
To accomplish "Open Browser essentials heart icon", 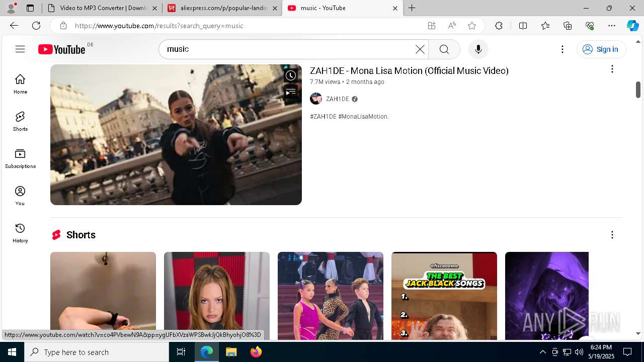I will (590, 26).
